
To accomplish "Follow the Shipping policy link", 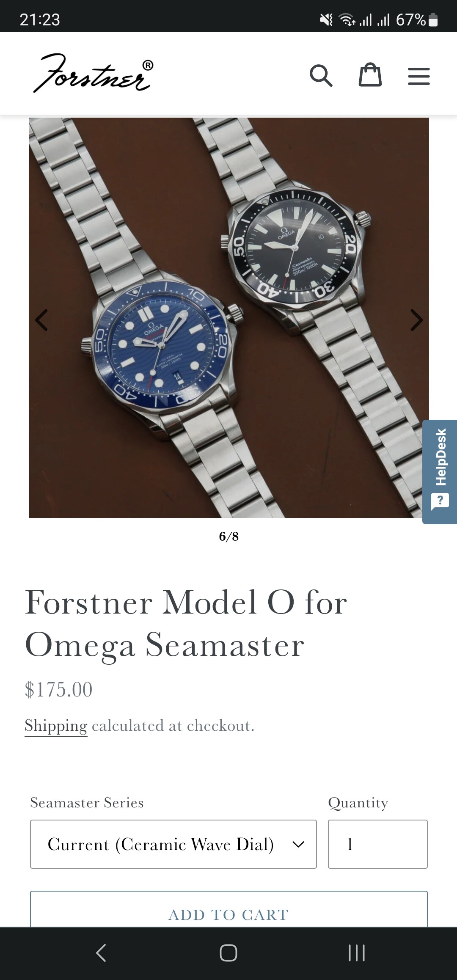I will point(56,726).
